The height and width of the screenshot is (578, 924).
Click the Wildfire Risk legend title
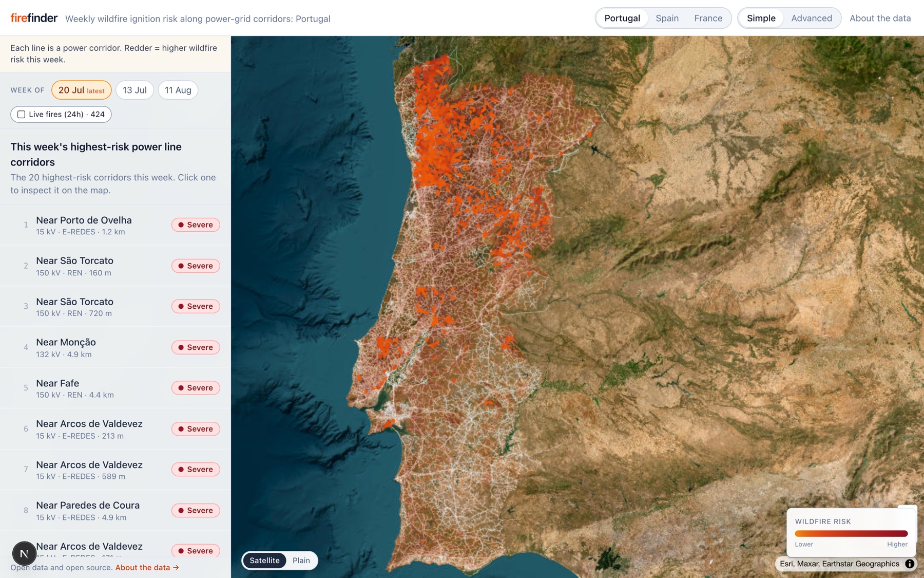pos(823,521)
